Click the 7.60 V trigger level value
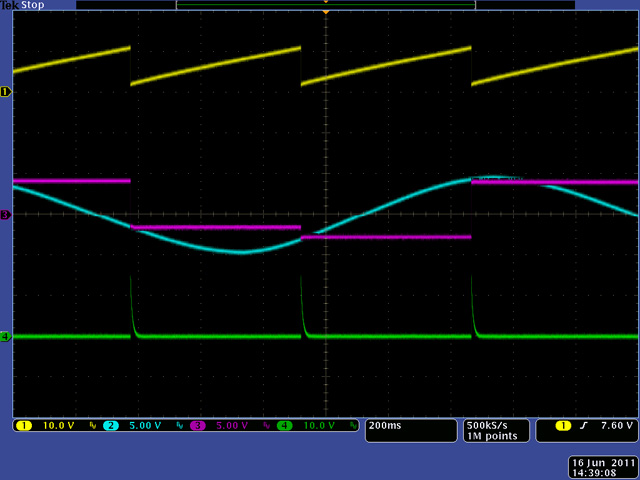This screenshot has width=640, height=480. pyautogui.click(x=615, y=426)
